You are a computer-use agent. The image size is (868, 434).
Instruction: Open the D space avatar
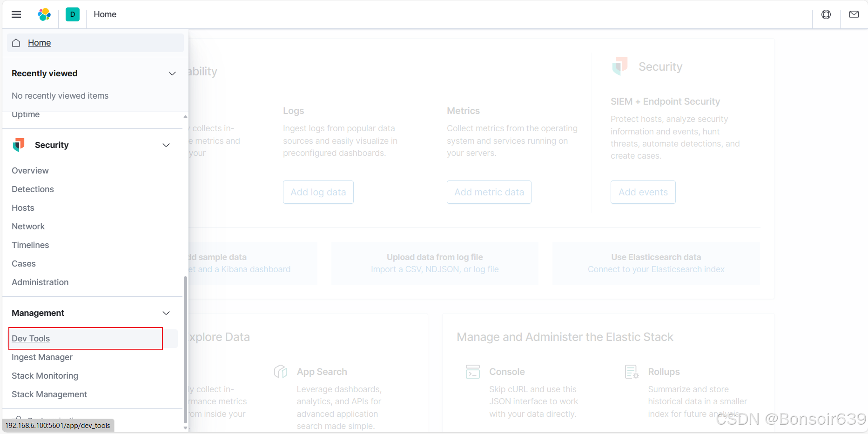pyautogui.click(x=73, y=14)
